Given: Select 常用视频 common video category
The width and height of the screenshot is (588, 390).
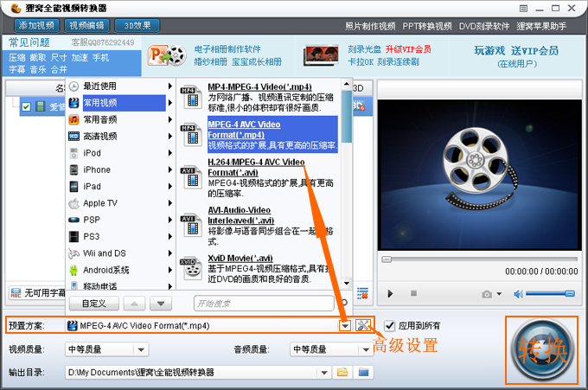Looking at the screenshot, I should (x=120, y=103).
